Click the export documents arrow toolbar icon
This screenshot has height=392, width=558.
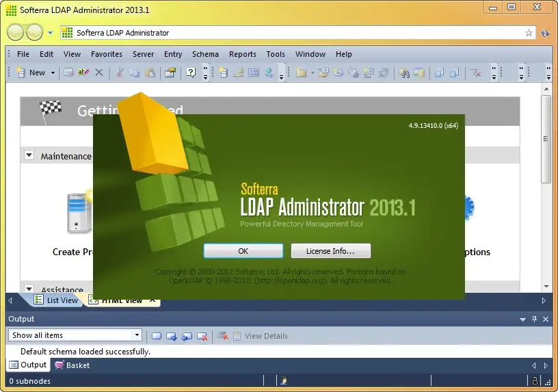pyautogui.click(x=439, y=73)
